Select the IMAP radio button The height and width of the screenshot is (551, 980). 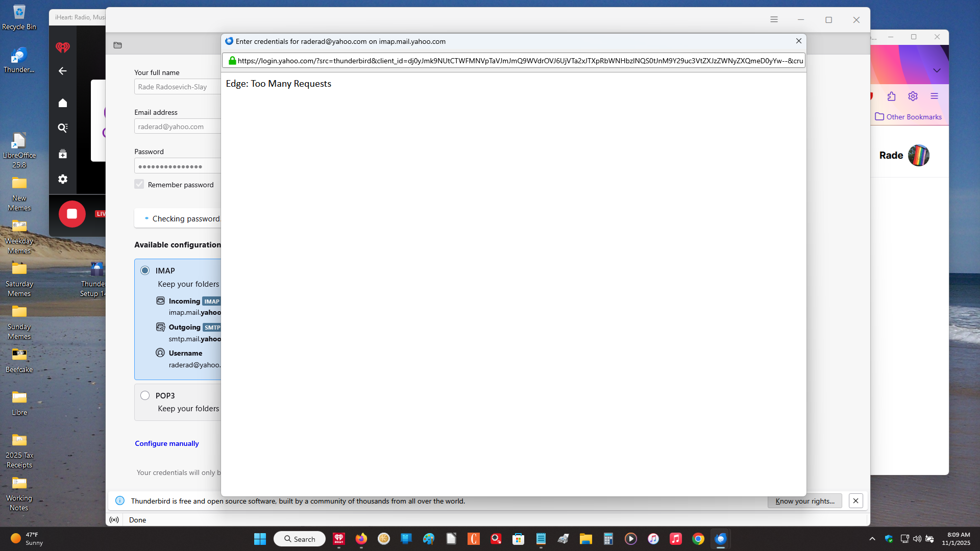[x=145, y=270]
